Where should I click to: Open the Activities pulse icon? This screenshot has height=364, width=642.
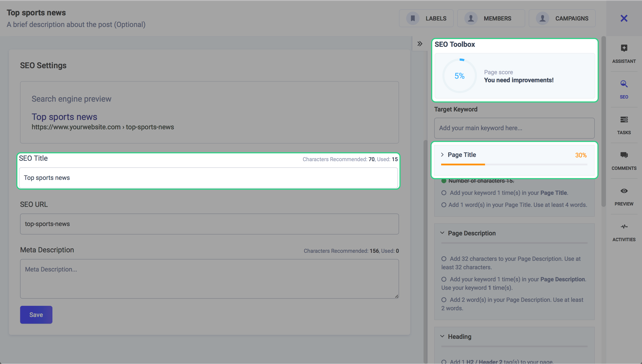pyautogui.click(x=624, y=226)
